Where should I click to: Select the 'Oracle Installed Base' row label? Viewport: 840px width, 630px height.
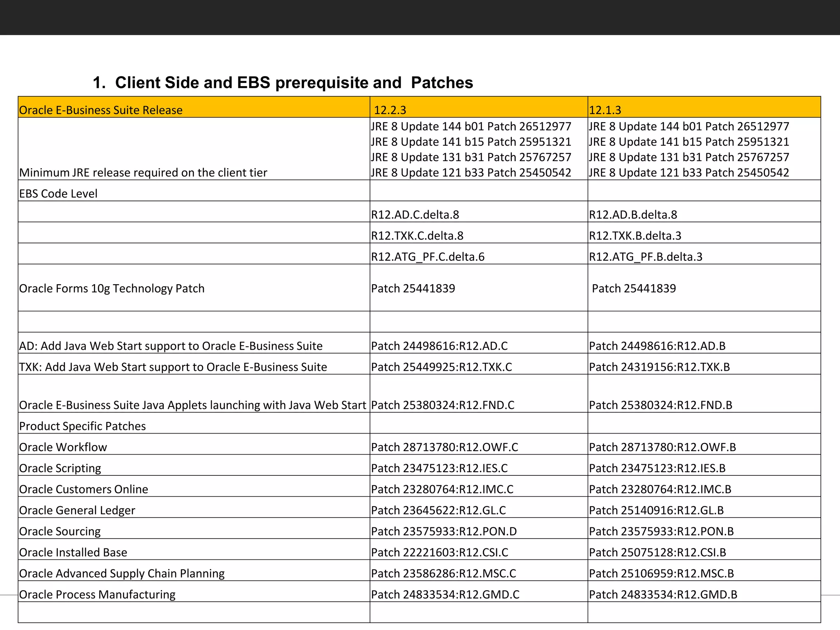click(x=73, y=552)
